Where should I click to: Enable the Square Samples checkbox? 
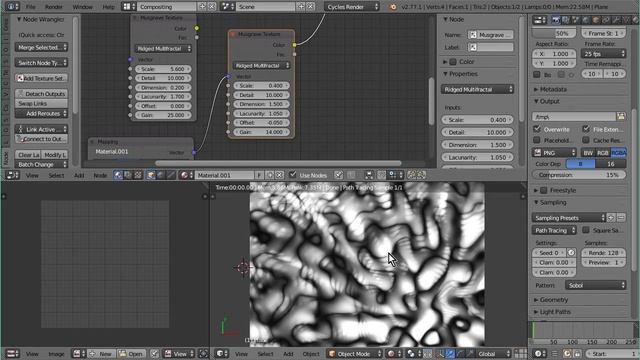coord(586,230)
